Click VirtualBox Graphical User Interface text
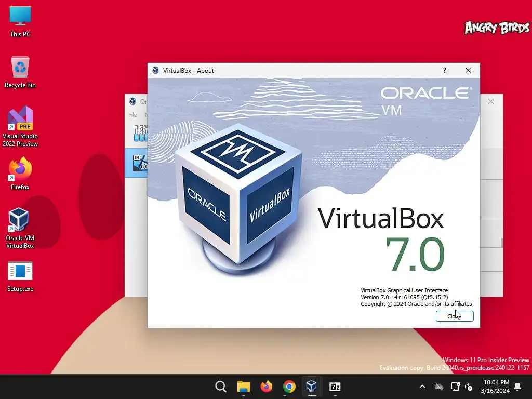This screenshot has width=532, height=399. pyautogui.click(x=404, y=290)
